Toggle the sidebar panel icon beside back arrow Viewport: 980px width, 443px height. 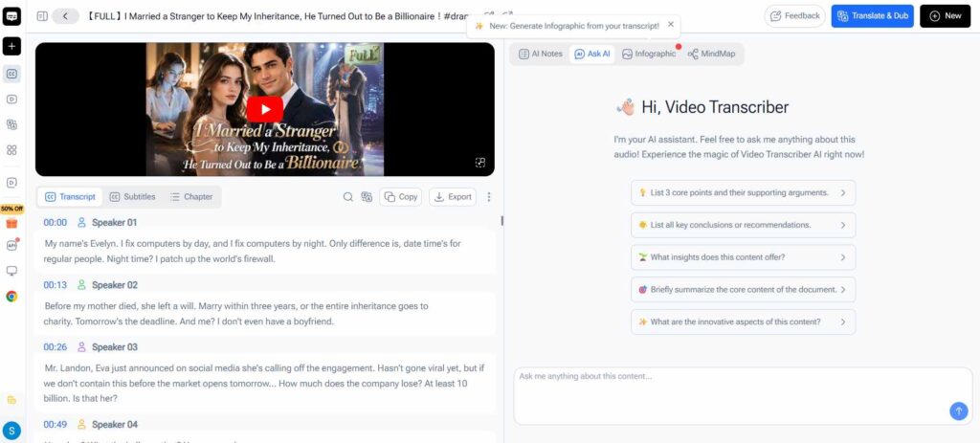tap(42, 16)
